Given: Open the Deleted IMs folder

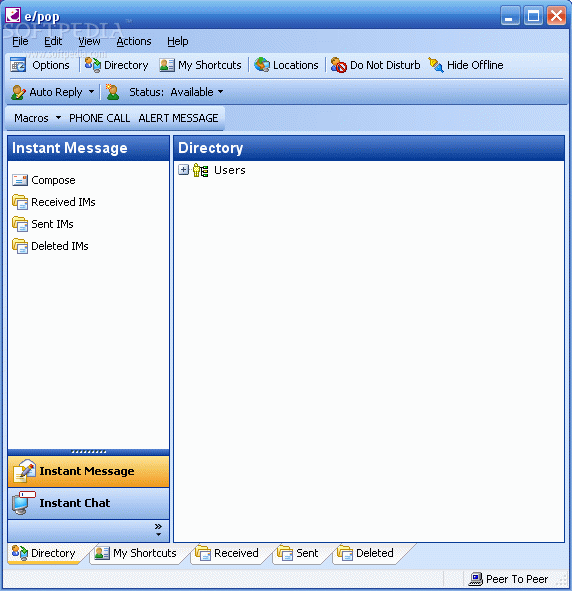Looking at the screenshot, I should point(50,246).
